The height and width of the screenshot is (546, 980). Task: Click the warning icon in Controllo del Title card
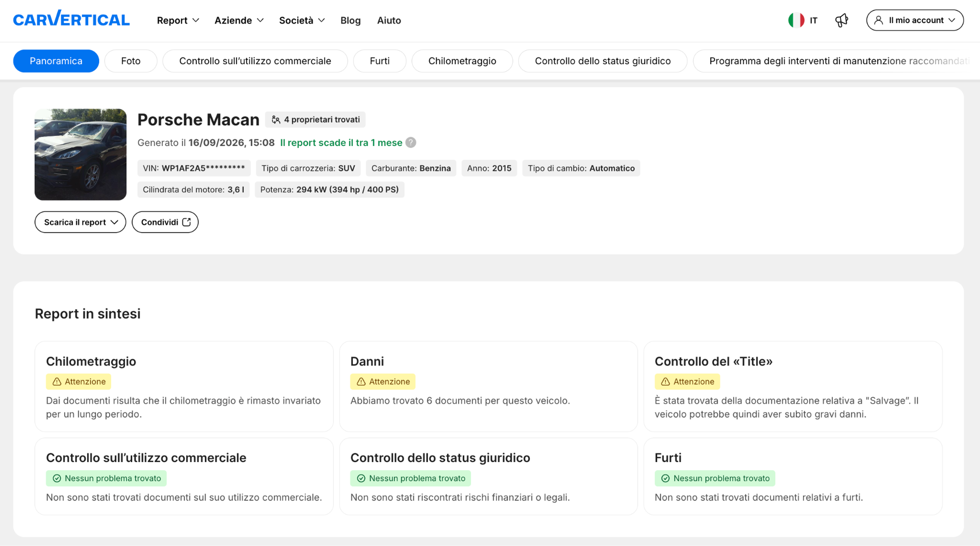pyautogui.click(x=665, y=382)
